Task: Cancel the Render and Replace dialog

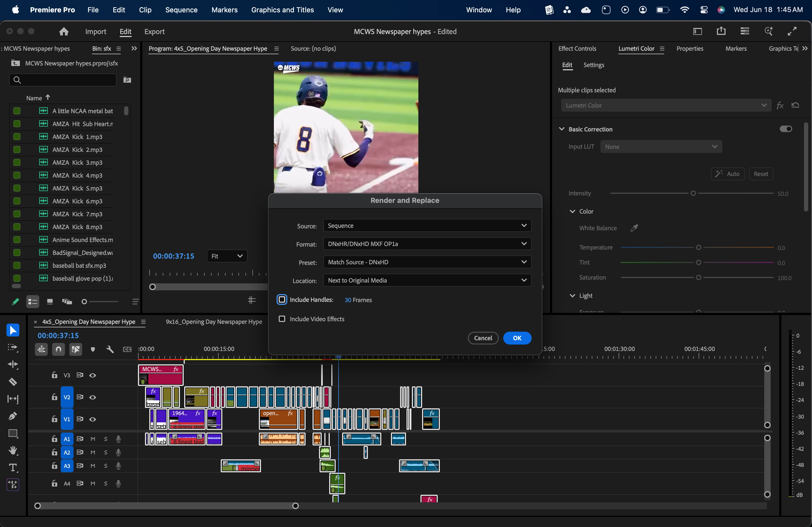Action: pos(483,338)
